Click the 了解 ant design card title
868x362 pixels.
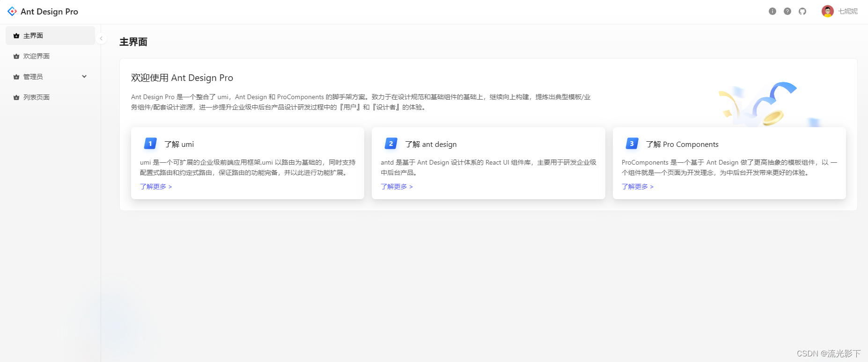pyautogui.click(x=431, y=145)
